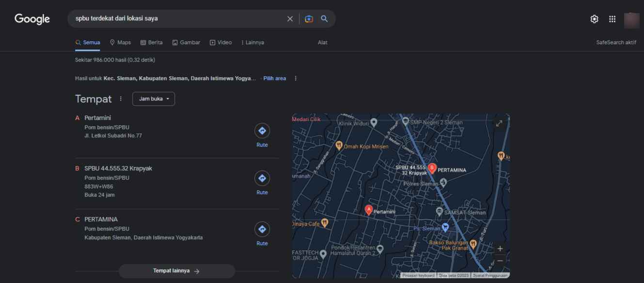Click Klinik Widuri map pin
Viewport: 644px width, 283px height.
coord(374,122)
